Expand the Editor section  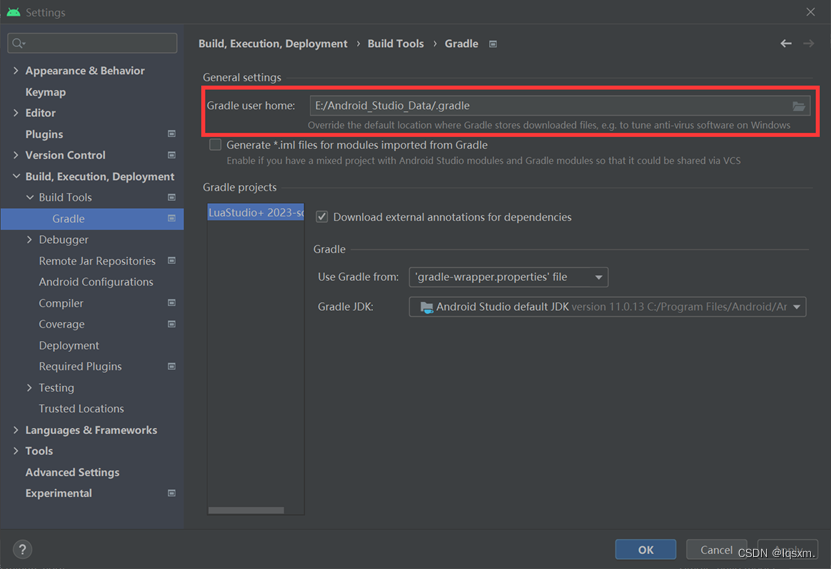pyautogui.click(x=15, y=113)
